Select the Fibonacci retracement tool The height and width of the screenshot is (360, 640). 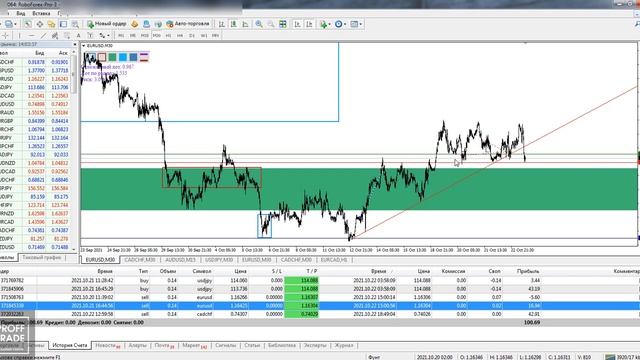tap(67, 36)
